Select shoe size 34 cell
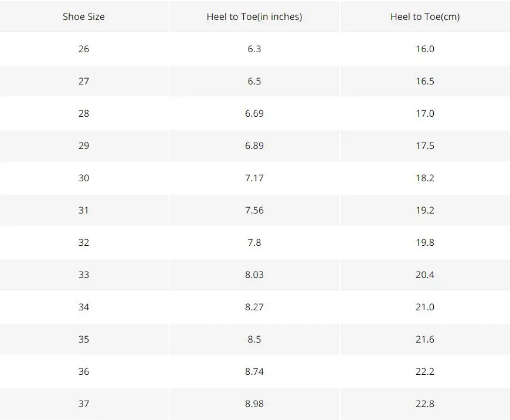 tap(84, 307)
